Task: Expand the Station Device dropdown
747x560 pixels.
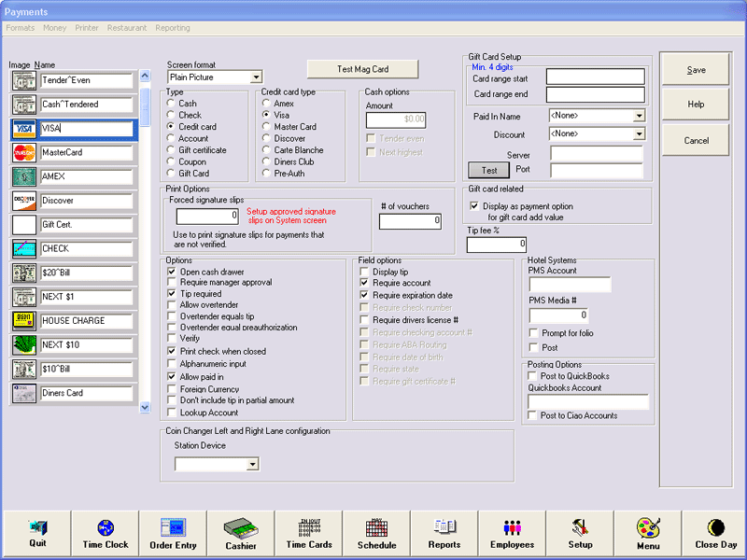Action: pos(252,464)
